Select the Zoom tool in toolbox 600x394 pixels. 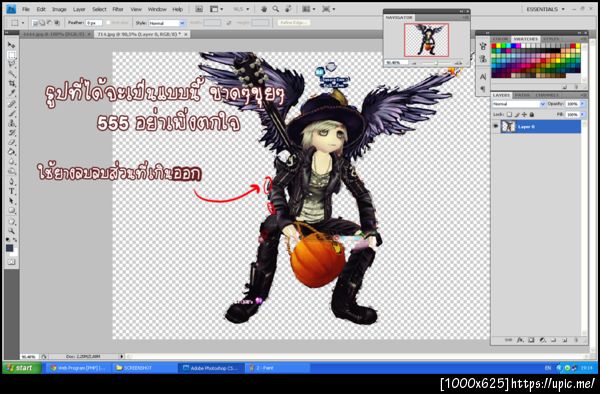click(x=11, y=231)
